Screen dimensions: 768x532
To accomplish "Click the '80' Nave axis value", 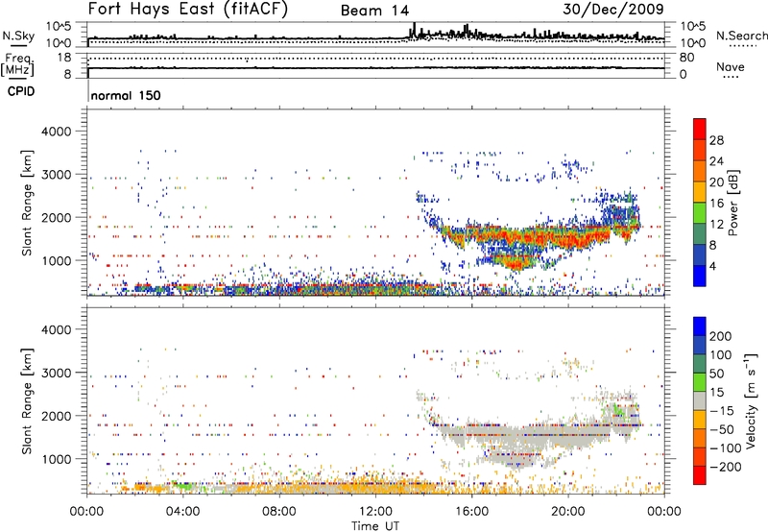I will (686, 58).
